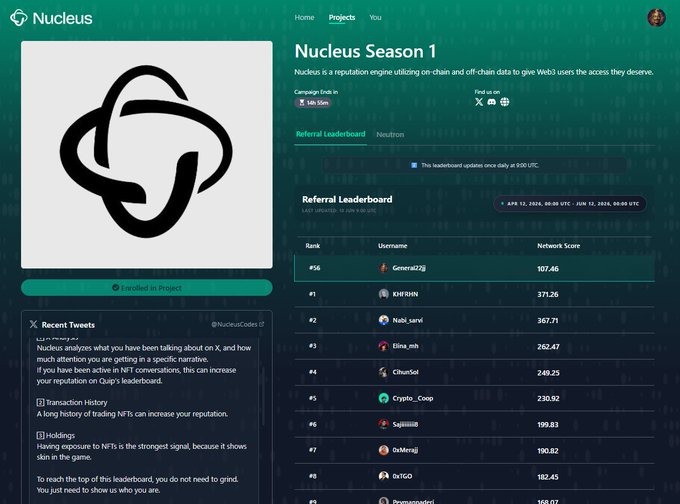Open the website globe link
Screen dimensions: 680x504
504,102
